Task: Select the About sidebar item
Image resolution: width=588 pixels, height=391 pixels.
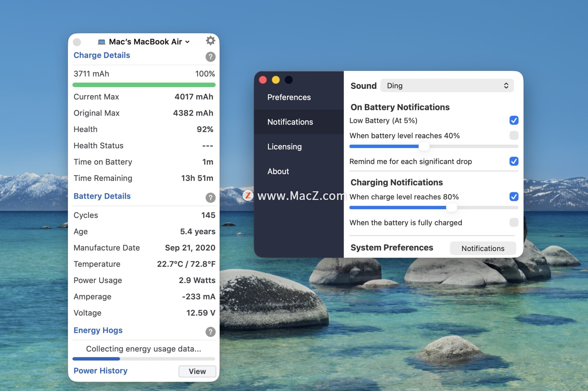Action: tap(278, 171)
